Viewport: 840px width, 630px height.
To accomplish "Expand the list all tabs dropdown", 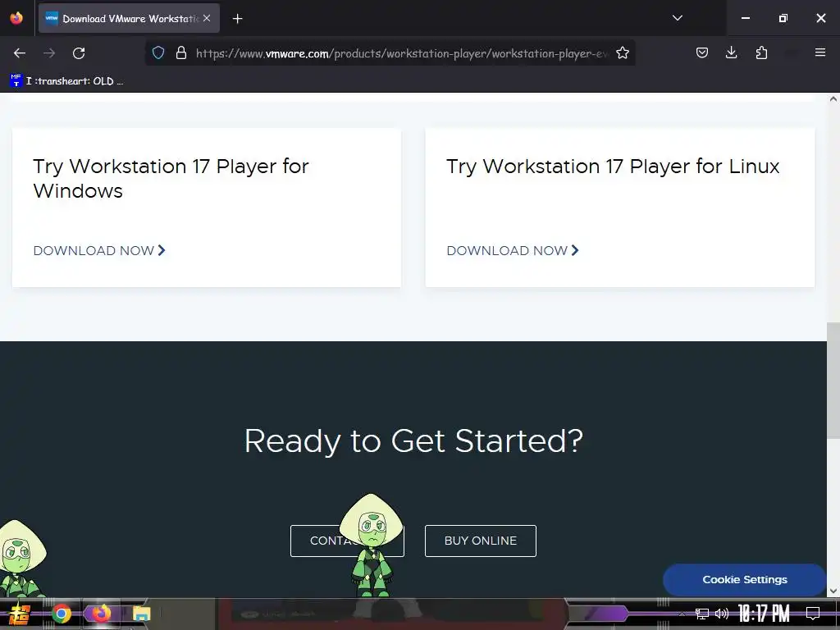I will click(x=677, y=18).
